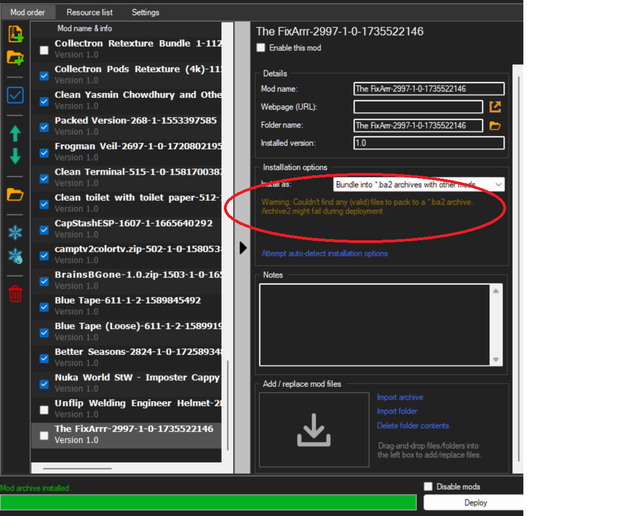
Task: Click into the Webpage (URL) field
Action: tap(418, 107)
